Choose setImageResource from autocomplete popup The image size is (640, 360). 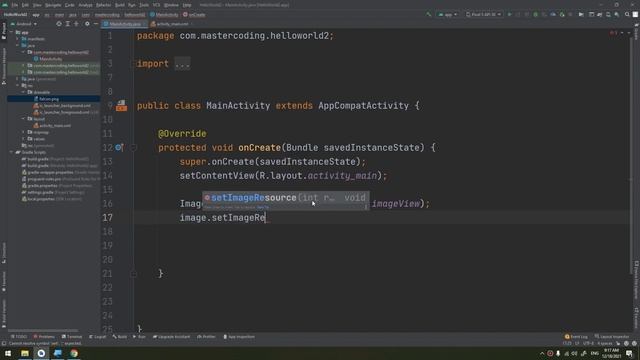point(286,198)
